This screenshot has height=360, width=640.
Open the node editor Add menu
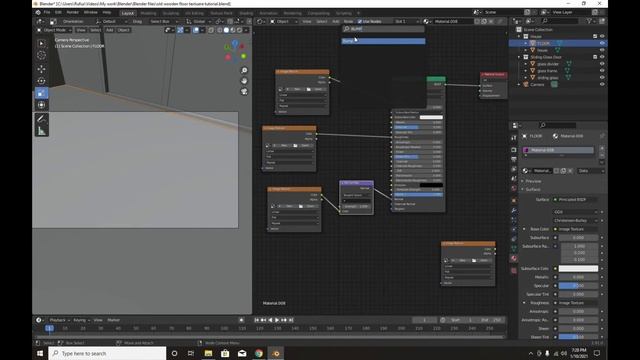(x=336, y=21)
